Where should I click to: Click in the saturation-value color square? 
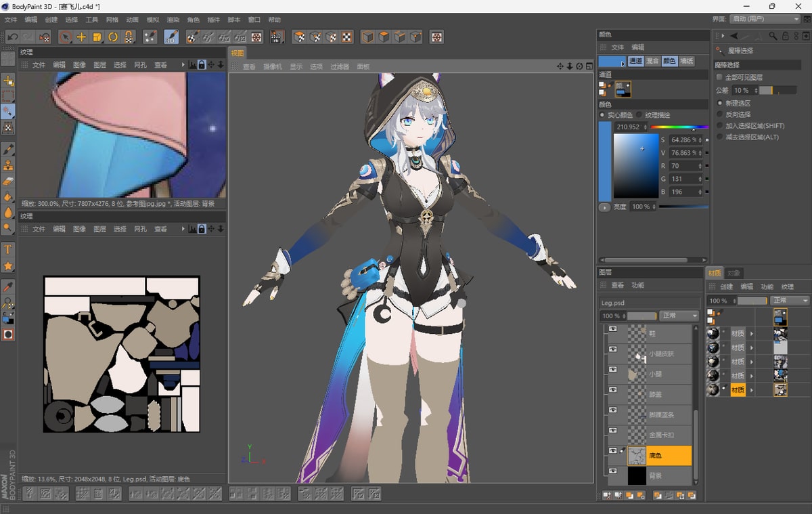(635, 166)
